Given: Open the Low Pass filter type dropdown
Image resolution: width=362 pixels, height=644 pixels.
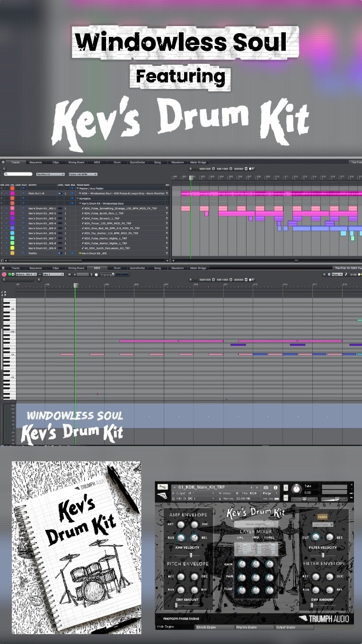Looking at the screenshot, I should point(323,524).
